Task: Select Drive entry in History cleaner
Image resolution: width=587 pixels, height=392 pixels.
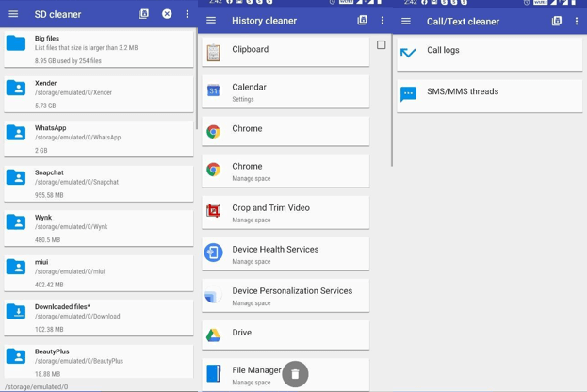Action: pyautogui.click(x=285, y=335)
